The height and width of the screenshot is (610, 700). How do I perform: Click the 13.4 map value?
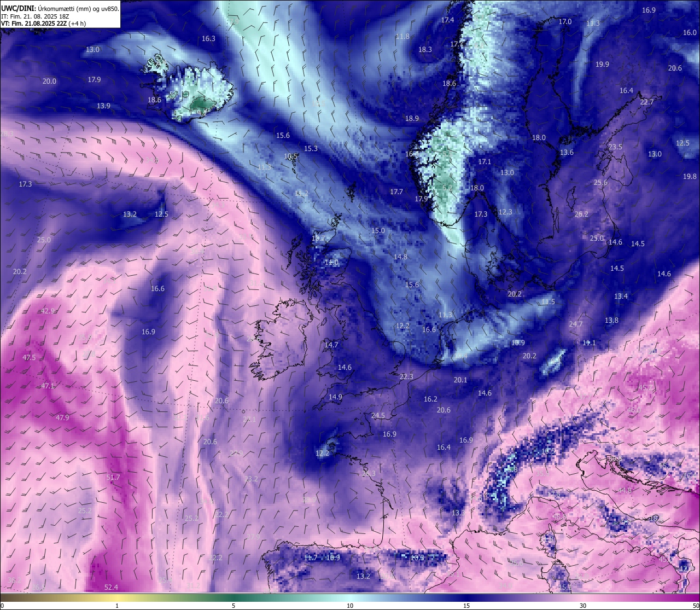tap(621, 297)
